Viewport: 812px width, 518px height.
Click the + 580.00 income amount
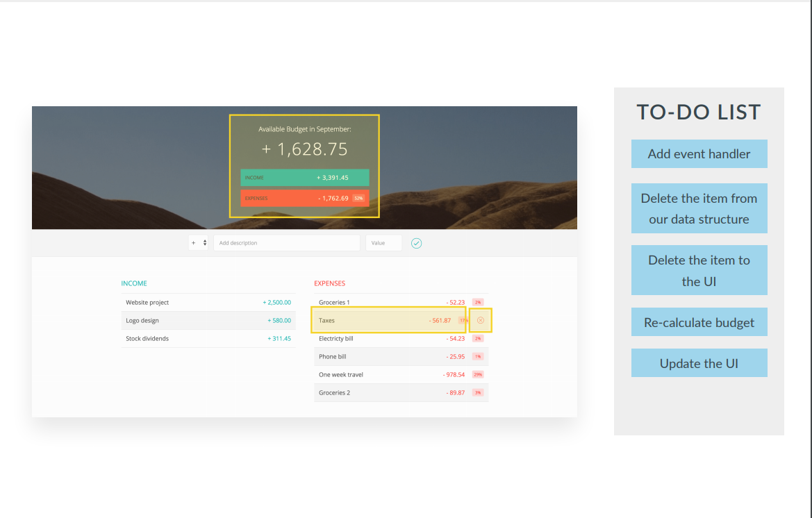coord(279,320)
